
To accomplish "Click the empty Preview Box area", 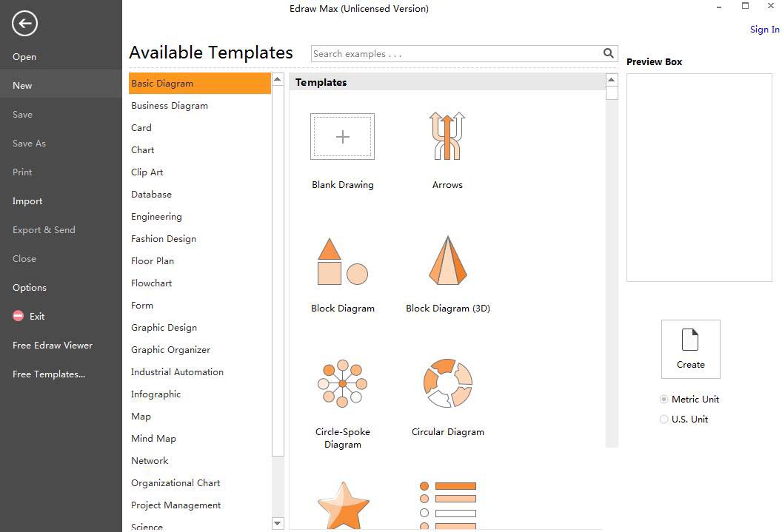I will coord(699,178).
